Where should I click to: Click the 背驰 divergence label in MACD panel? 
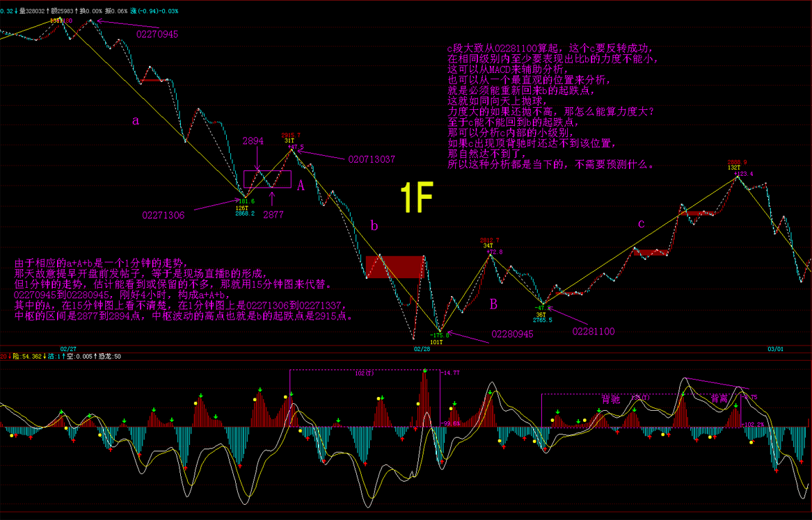(611, 400)
